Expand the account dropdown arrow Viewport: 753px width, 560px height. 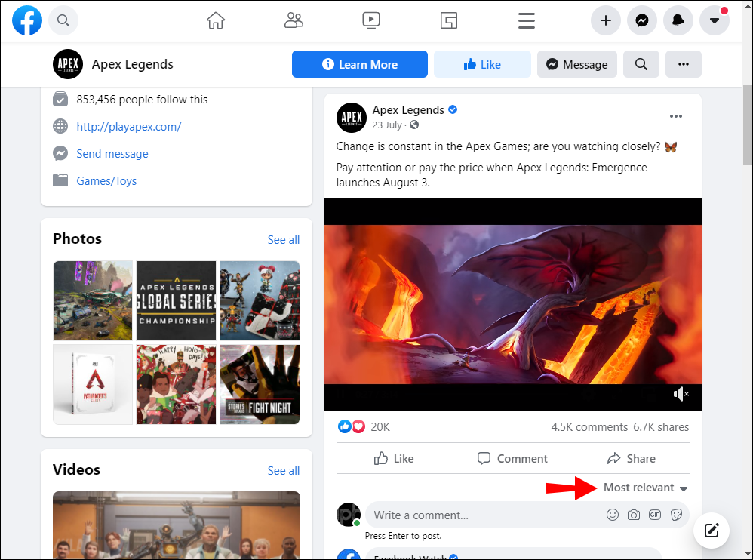click(715, 20)
